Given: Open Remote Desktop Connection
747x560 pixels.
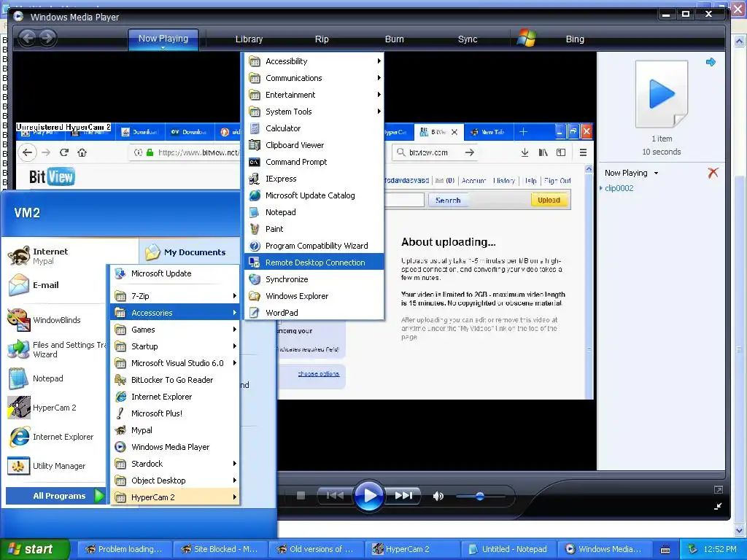Looking at the screenshot, I should click(x=314, y=262).
